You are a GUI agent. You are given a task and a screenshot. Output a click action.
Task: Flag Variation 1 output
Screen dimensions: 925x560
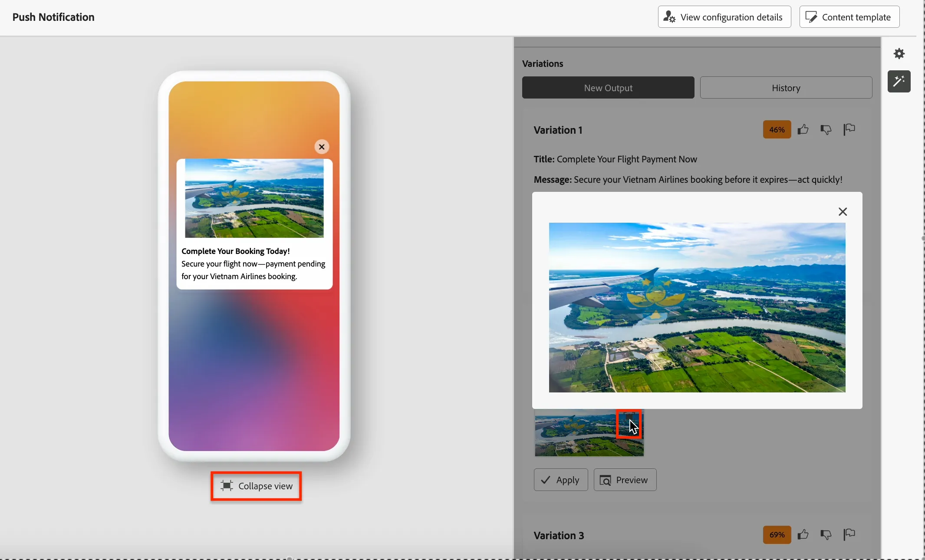849,129
